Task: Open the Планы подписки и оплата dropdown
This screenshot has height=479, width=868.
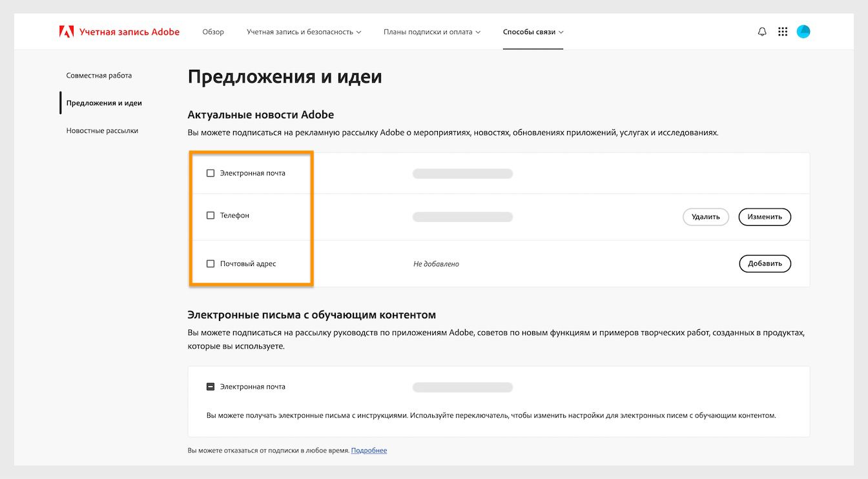Action: [x=430, y=30]
